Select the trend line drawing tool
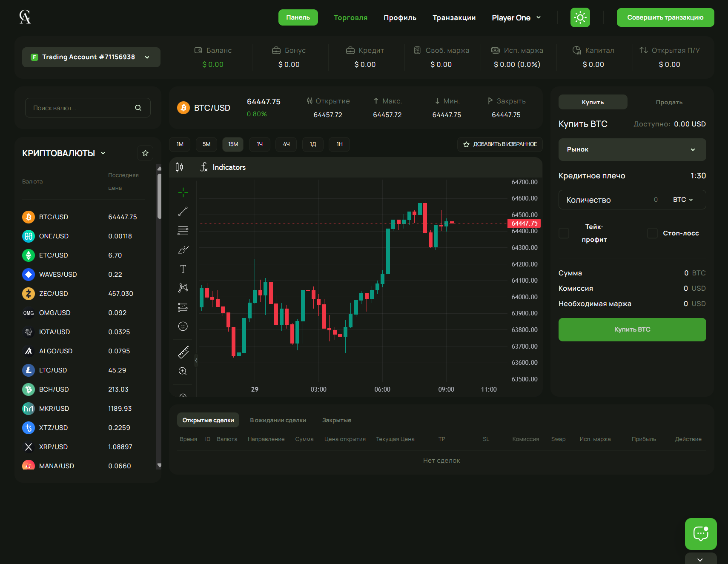Image resolution: width=728 pixels, height=564 pixels. [x=183, y=212]
